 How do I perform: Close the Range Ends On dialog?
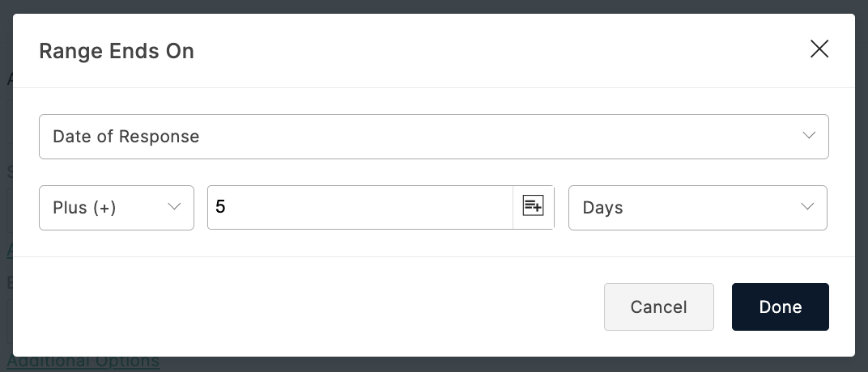pyautogui.click(x=819, y=49)
